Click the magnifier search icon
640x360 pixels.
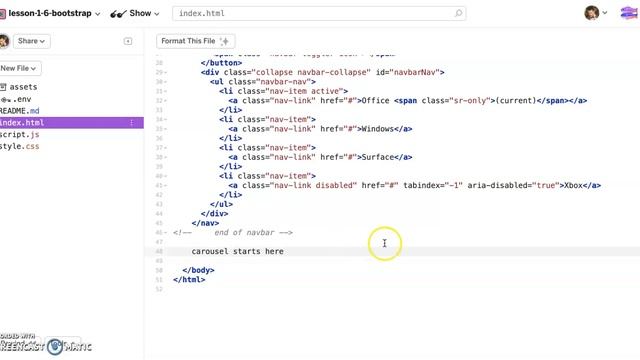pyautogui.click(x=458, y=13)
